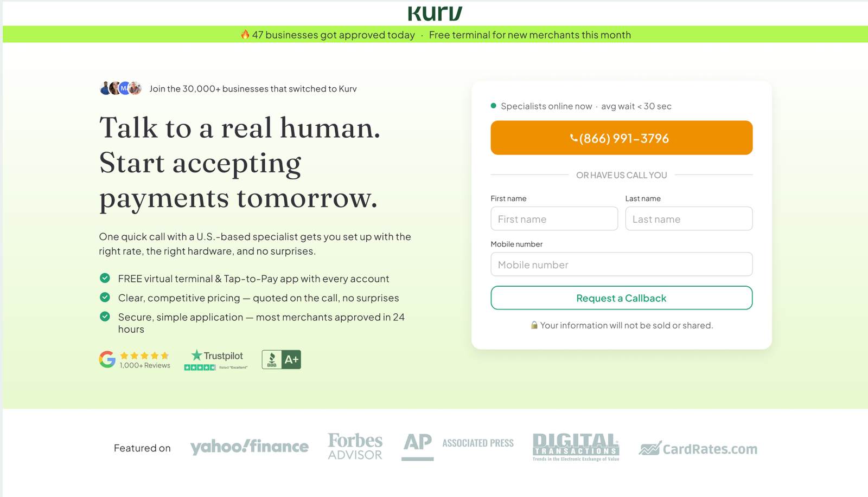Click the Forbes Advisor logo
Screen dimensions: 868x497
pos(355,446)
